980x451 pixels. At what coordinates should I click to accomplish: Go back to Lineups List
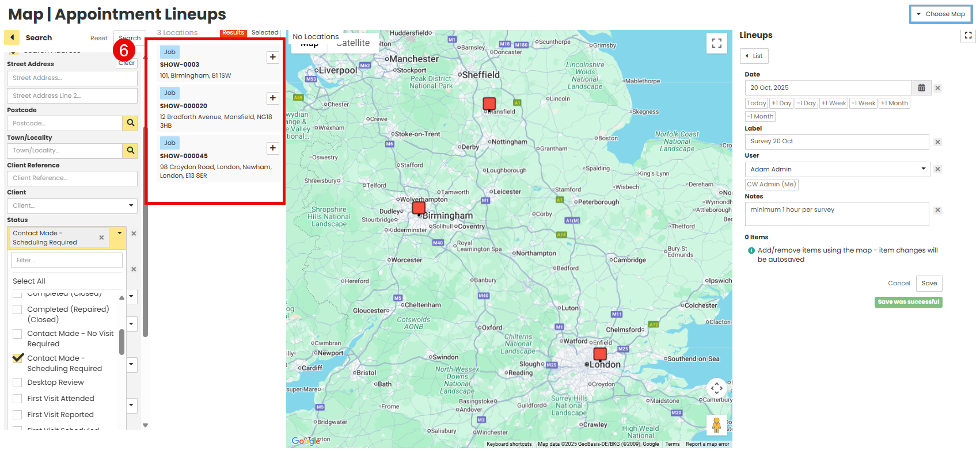[x=754, y=56]
